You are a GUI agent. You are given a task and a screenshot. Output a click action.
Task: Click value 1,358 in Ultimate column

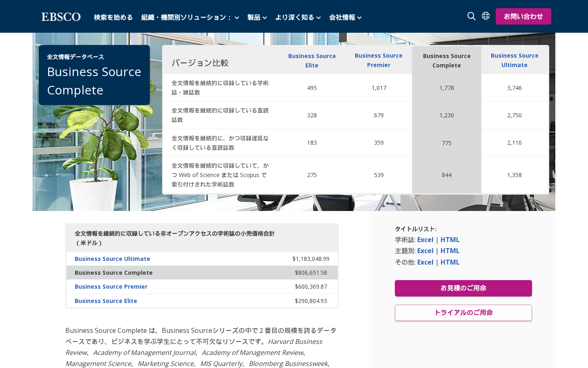[x=514, y=175]
